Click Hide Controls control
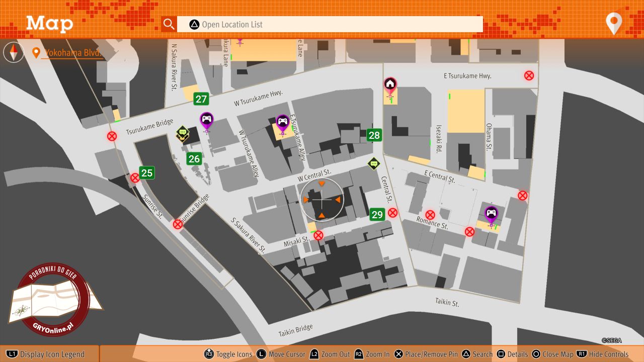Image resolution: width=644 pixels, height=362 pixels. [x=603, y=354]
